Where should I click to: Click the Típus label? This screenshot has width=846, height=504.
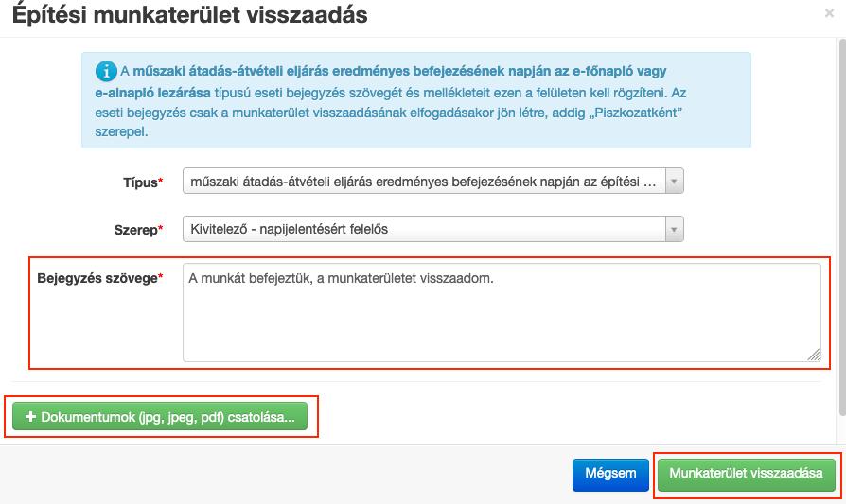pyautogui.click(x=143, y=182)
